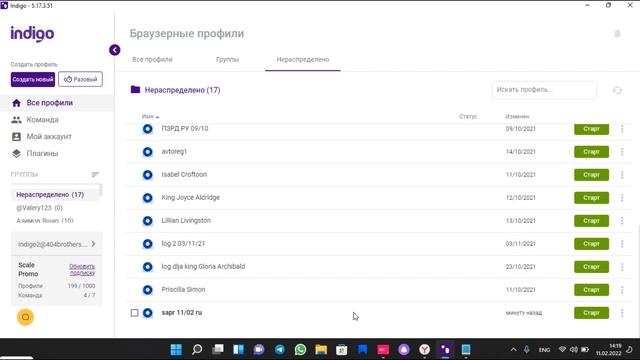Open Telegram from the taskbar

pyautogui.click(x=280, y=349)
